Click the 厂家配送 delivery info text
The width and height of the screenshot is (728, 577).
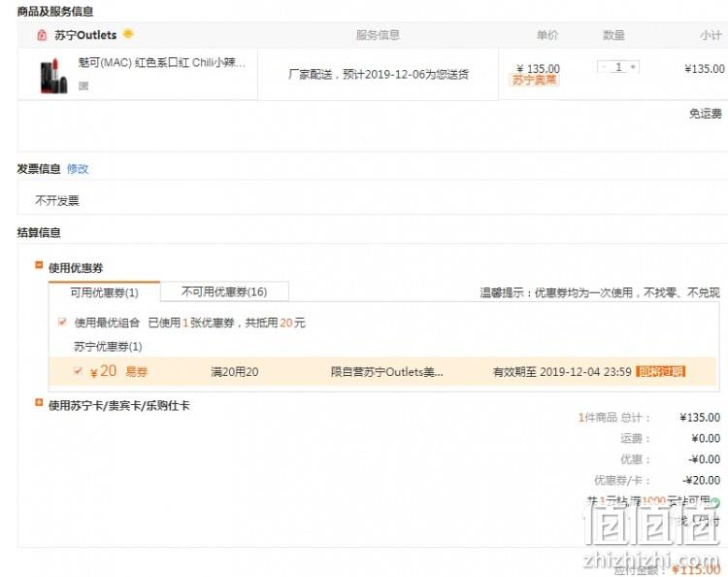tap(378, 75)
